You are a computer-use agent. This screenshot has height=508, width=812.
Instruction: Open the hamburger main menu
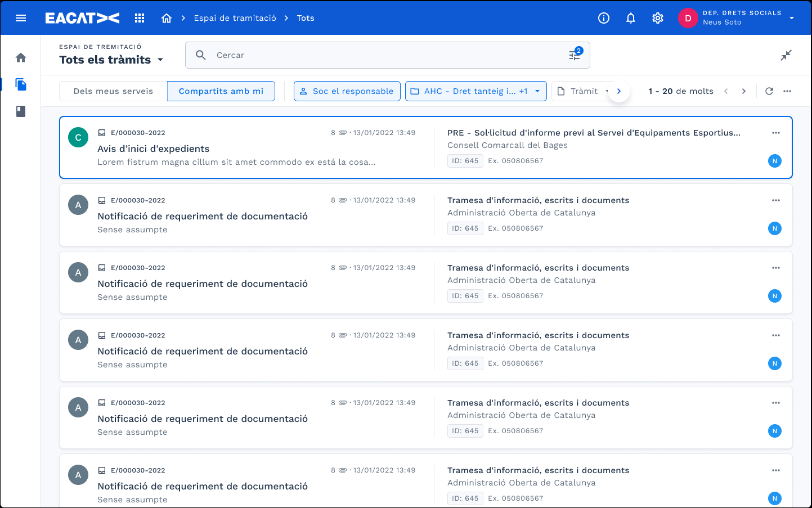click(21, 18)
